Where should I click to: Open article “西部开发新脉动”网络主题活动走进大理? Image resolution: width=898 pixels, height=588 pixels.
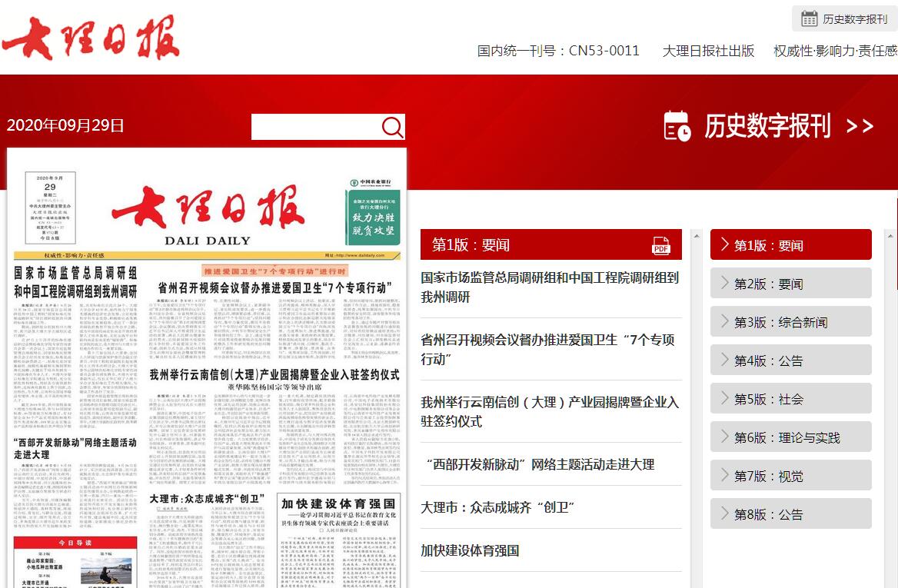(540, 464)
